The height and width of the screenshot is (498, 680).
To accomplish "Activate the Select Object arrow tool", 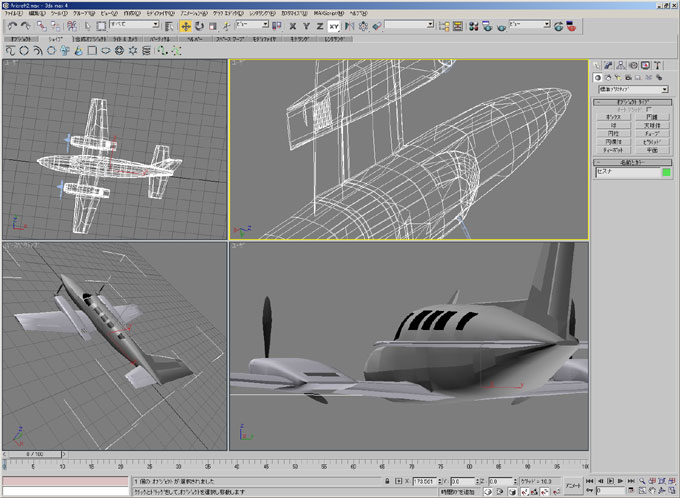I will point(88,26).
